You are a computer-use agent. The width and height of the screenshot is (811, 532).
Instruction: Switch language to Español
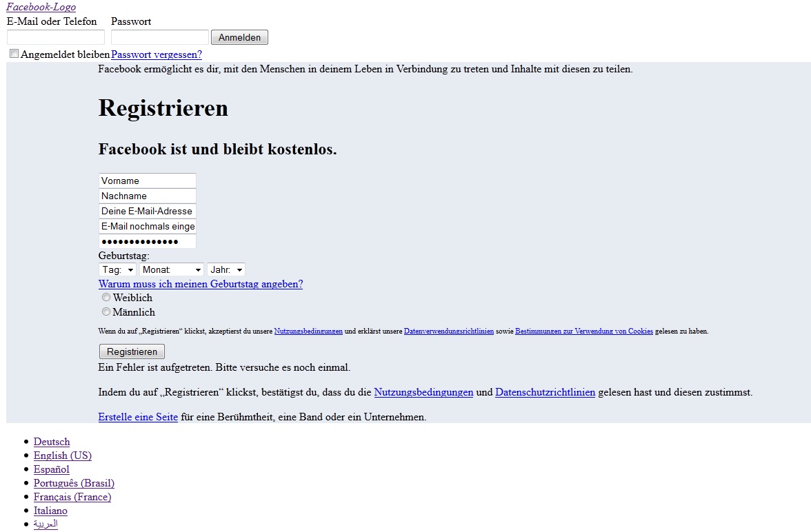(x=52, y=469)
